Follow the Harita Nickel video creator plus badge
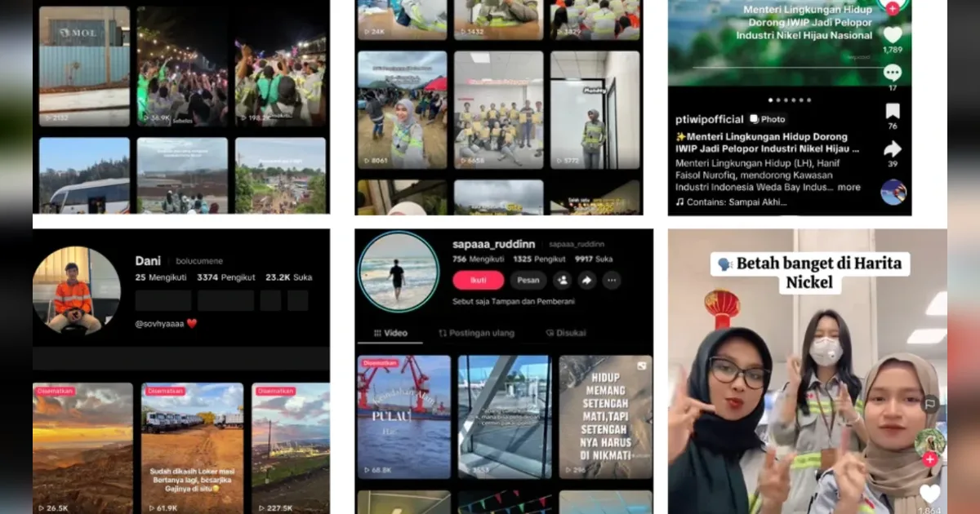The width and height of the screenshot is (980, 514). coord(929,460)
